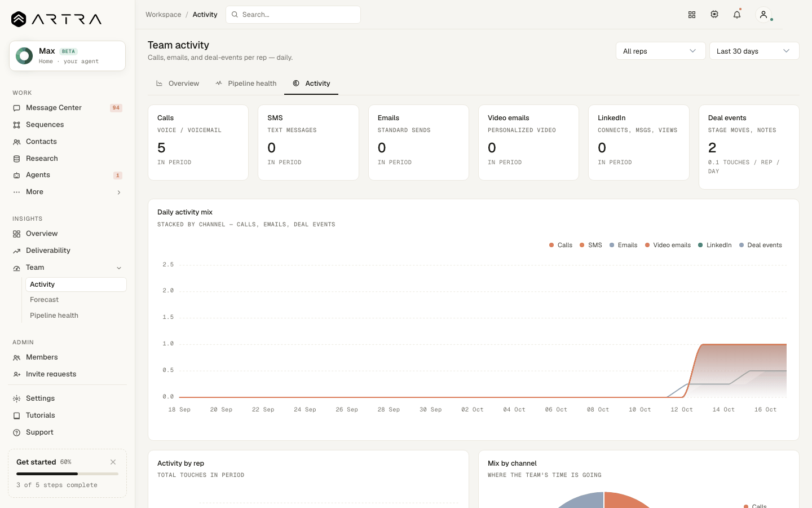This screenshot has height=508, width=812.
Task: Collapse the Team section chevron
Action: pyautogui.click(x=119, y=268)
